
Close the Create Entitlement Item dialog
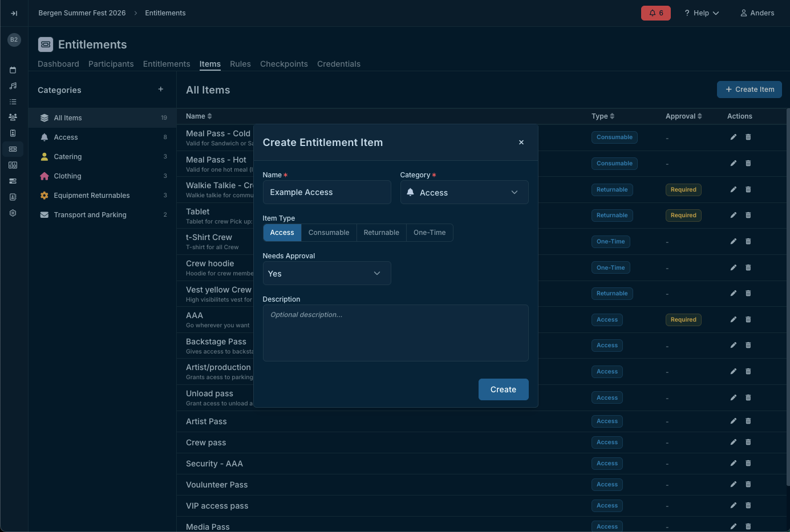click(x=521, y=143)
